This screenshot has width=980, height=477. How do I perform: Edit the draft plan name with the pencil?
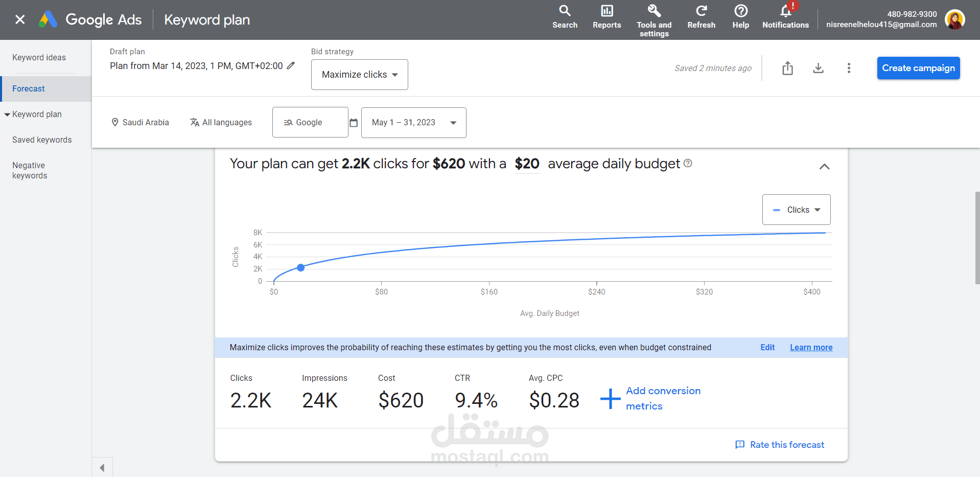coord(291,65)
